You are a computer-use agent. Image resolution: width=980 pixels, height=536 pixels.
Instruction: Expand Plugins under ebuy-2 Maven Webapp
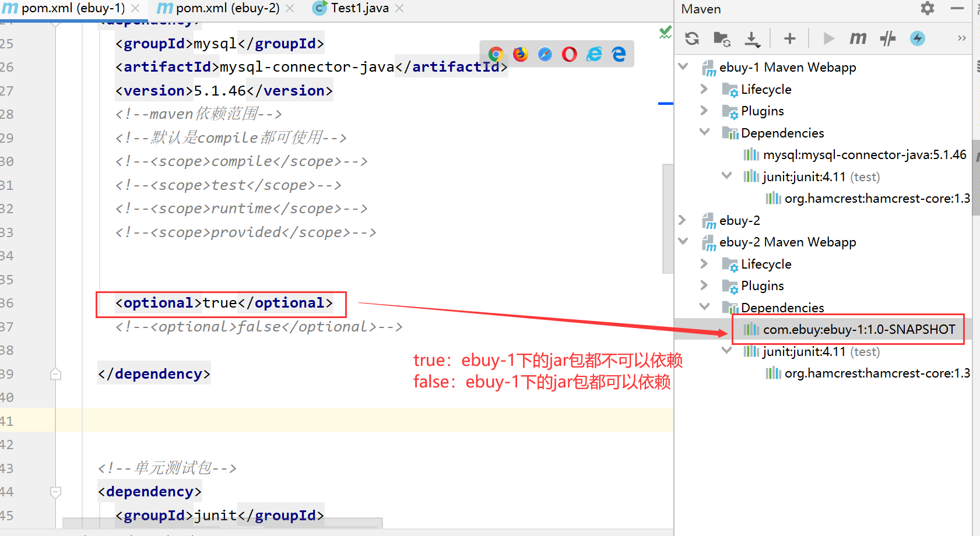(704, 285)
